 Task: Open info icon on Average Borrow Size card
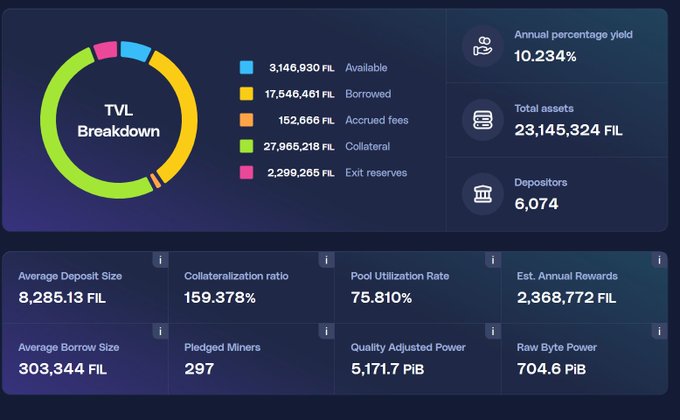159,331
